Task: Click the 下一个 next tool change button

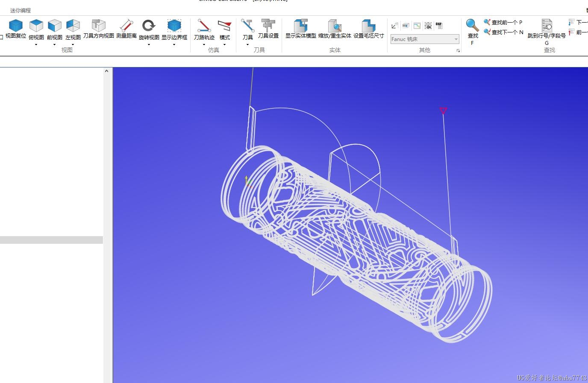Action: (578, 22)
